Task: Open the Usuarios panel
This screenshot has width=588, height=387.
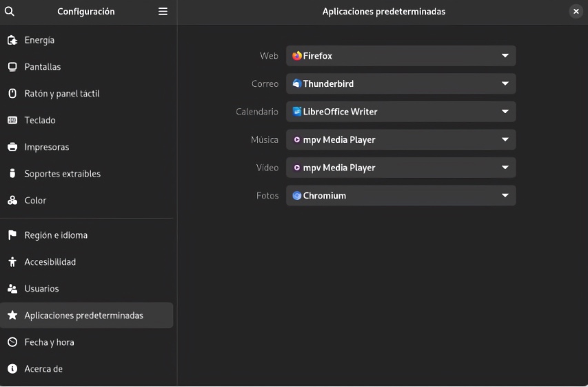Action: [87, 288]
